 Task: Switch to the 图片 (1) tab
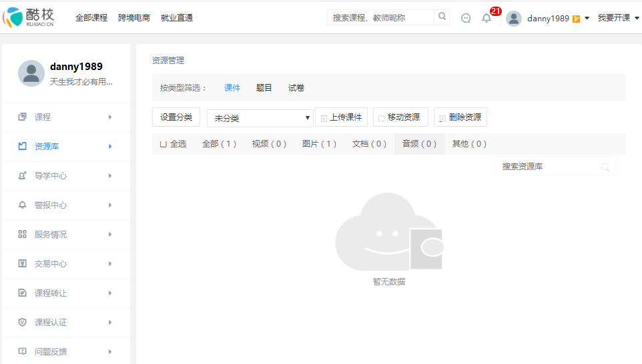(x=319, y=144)
